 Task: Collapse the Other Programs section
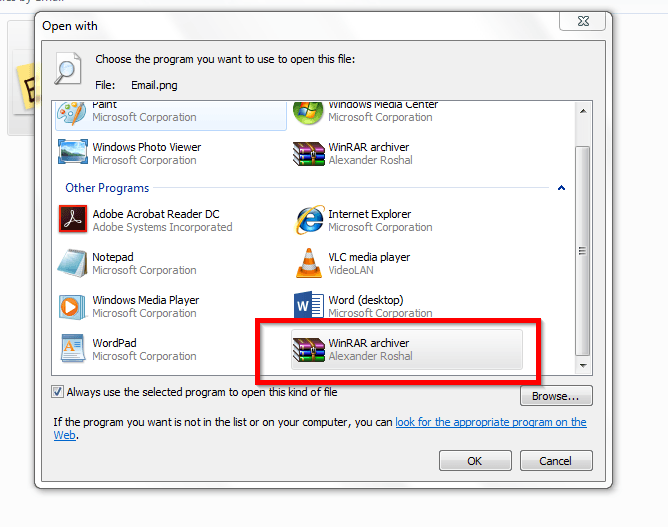pos(561,188)
